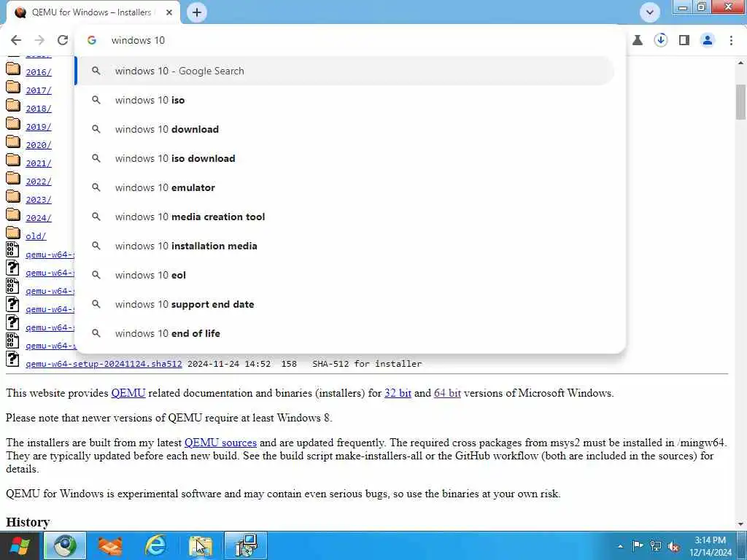Go back using the browser back arrow
Screen dimensions: 747x560
pyautogui.click(x=16, y=40)
